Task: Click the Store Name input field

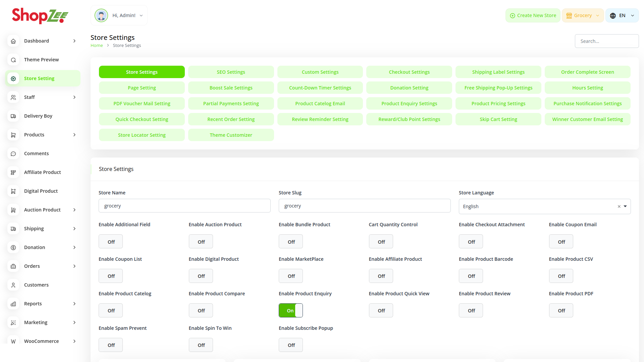Action: point(184,206)
